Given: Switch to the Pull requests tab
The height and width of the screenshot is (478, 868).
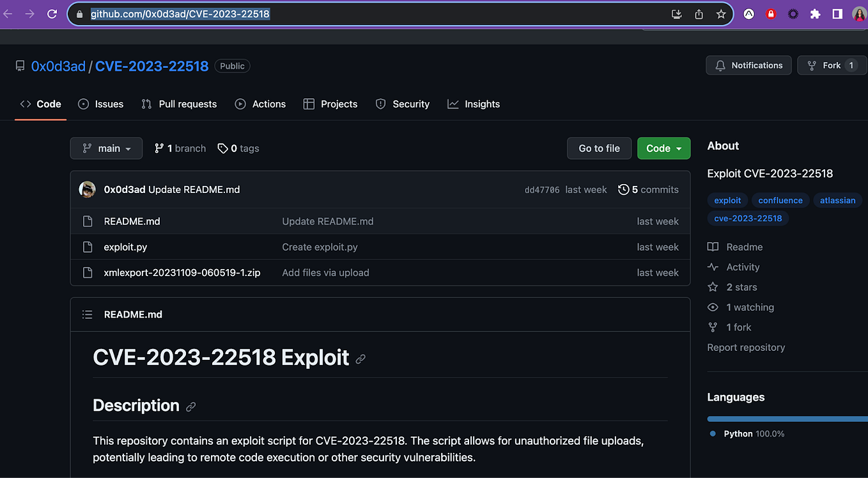Looking at the screenshot, I should click(x=179, y=104).
